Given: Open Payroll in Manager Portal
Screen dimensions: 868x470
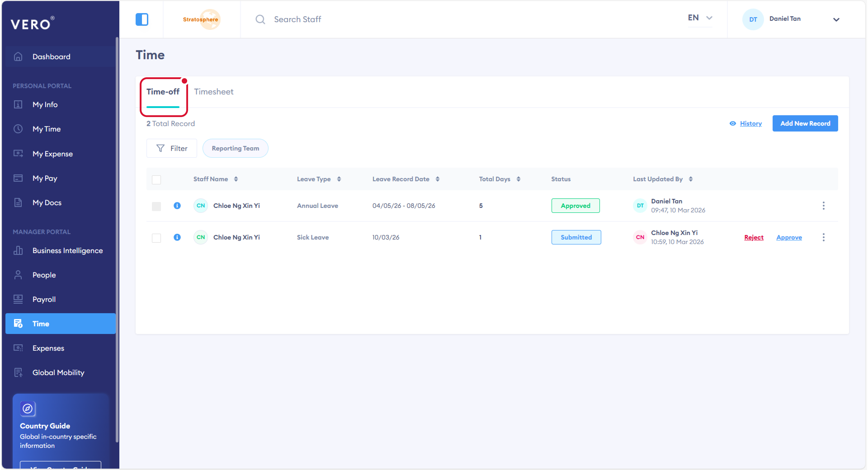Looking at the screenshot, I should pos(44,299).
